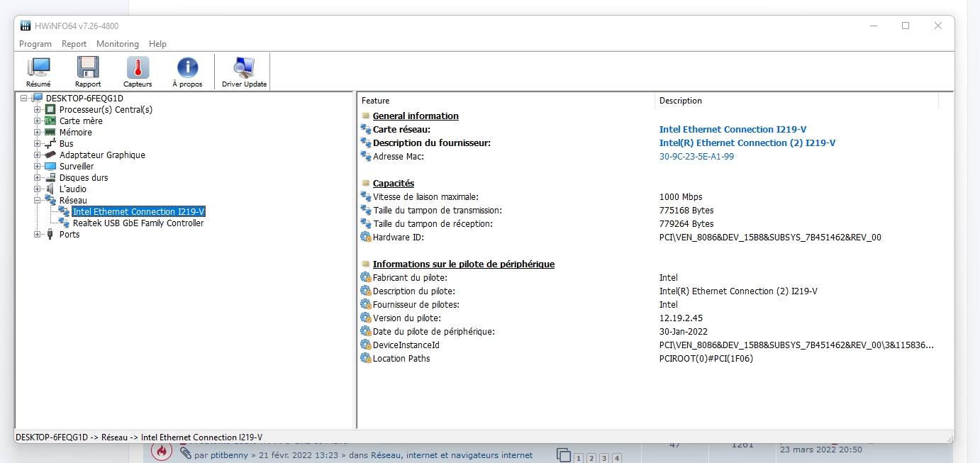
Task: Expand the Bus tree node
Action: pos(38,144)
